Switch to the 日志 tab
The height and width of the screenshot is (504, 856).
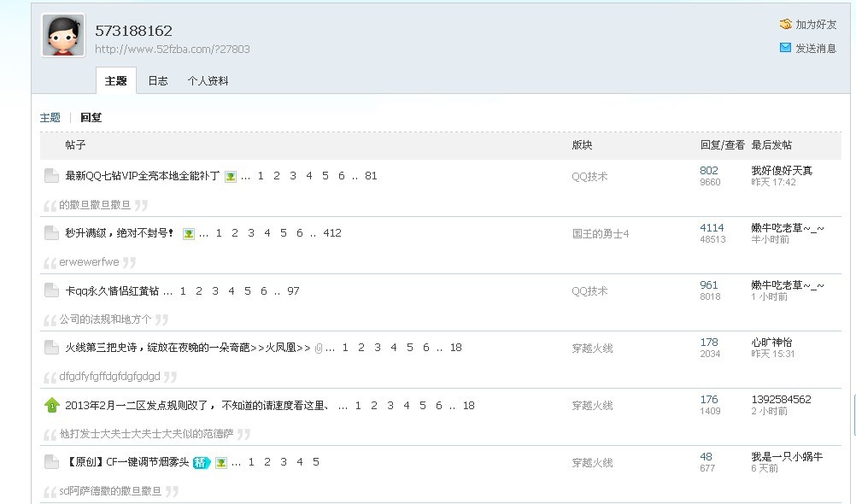pyautogui.click(x=158, y=81)
